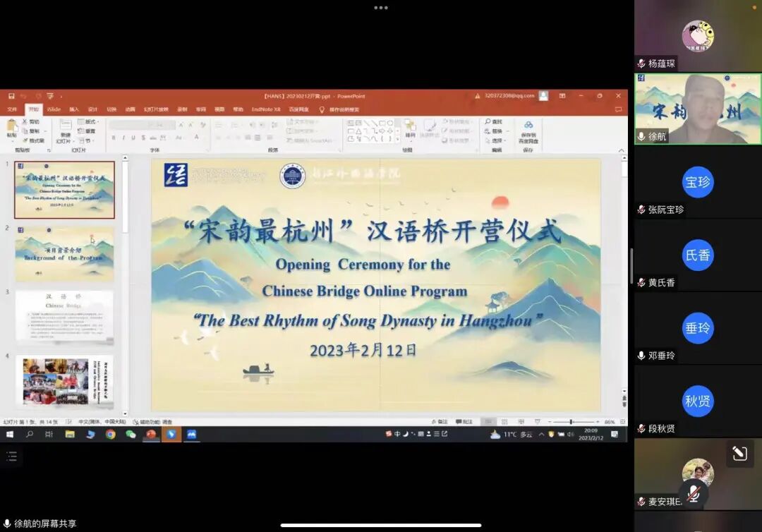The width and height of the screenshot is (762, 532).
Task: Open the 文件 file tab
Action: click(x=12, y=109)
